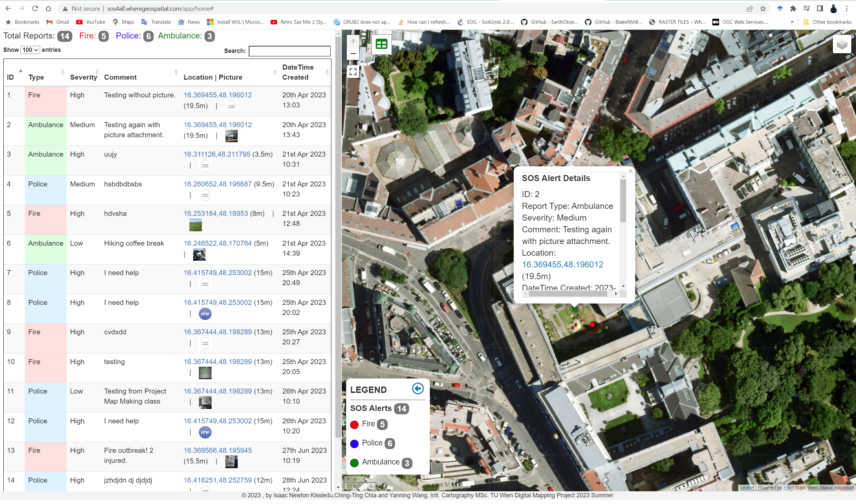The image size is (856, 504).
Task: Open browser extensions puzzle icon
Action: pos(793,8)
